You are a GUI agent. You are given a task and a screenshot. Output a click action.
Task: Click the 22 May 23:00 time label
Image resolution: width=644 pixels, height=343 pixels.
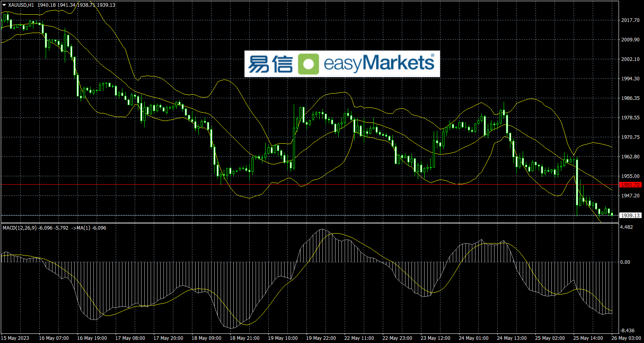click(x=397, y=338)
